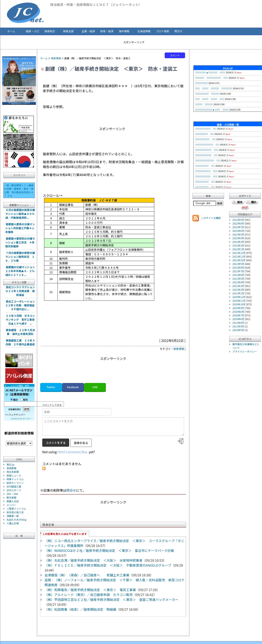Open the 八重山日報 link
262x644 pixels.
coord(12,523)
